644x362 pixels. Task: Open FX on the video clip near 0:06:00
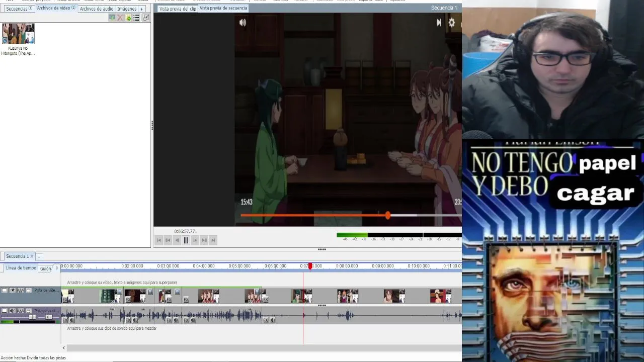coord(266,300)
